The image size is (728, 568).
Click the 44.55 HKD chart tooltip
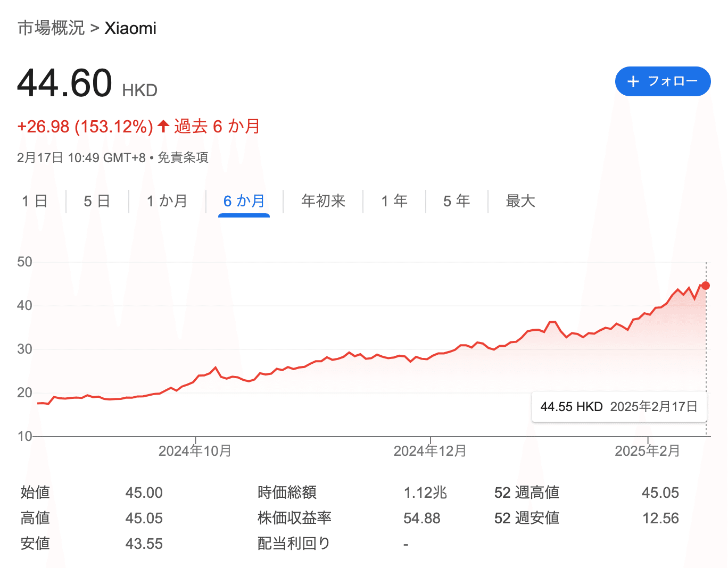[x=619, y=407]
